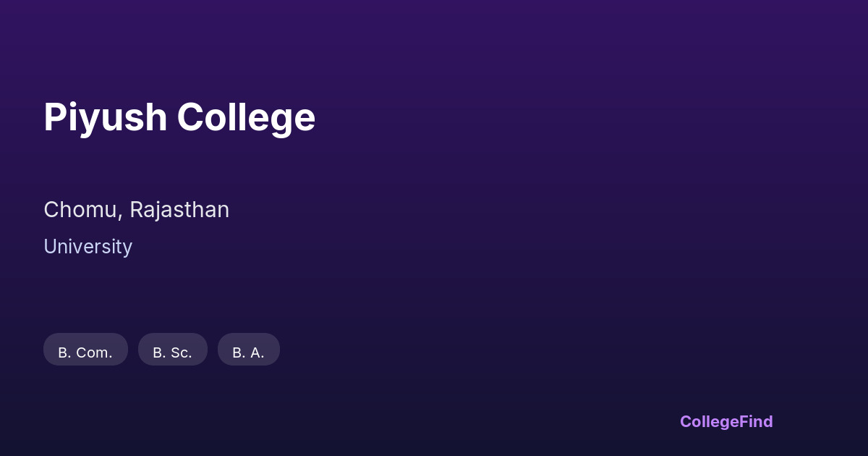Click Chomu in the location line
This screenshot has height=456, width=868.
coord(82,210)
